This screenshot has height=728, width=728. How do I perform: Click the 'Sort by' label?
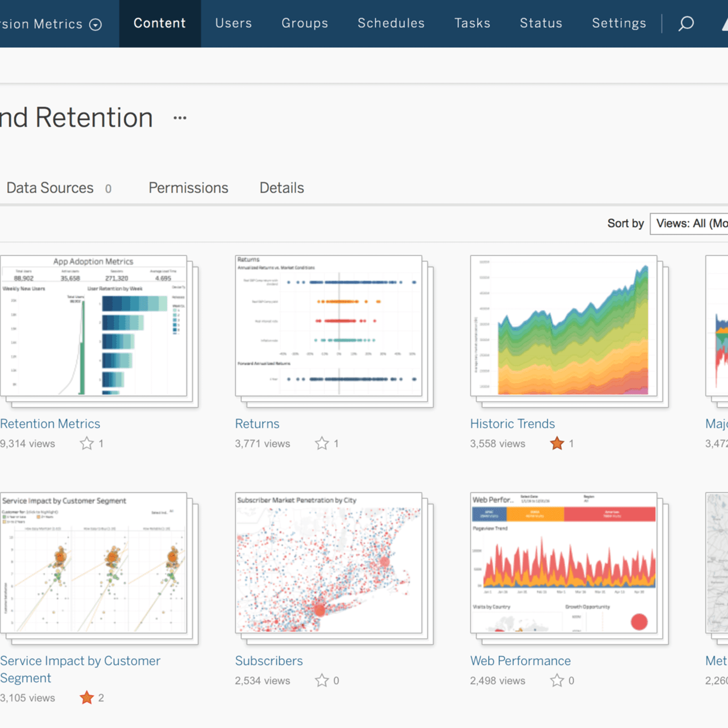click(x=626, y=223)
